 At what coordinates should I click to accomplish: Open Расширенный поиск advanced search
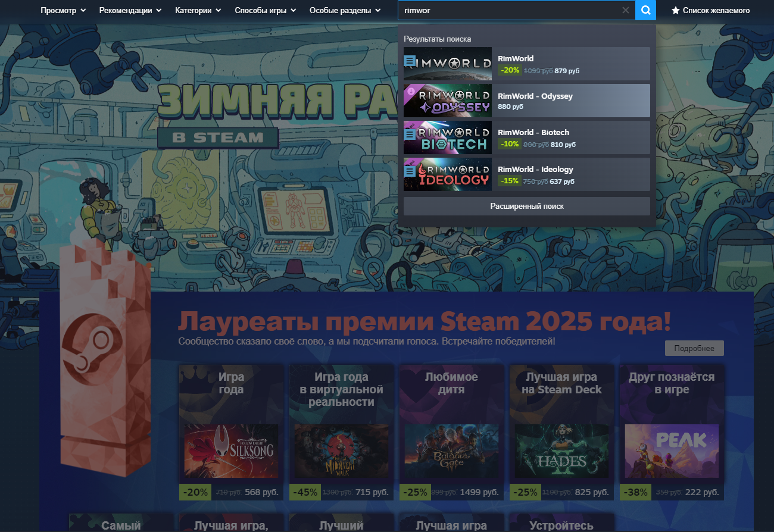[527, 206]
